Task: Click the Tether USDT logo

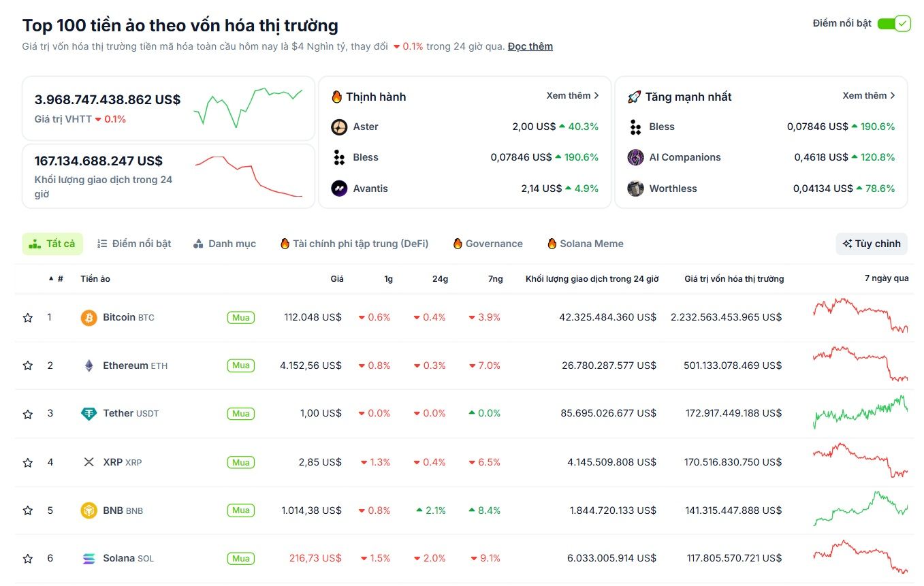Action: click(88, 413)
